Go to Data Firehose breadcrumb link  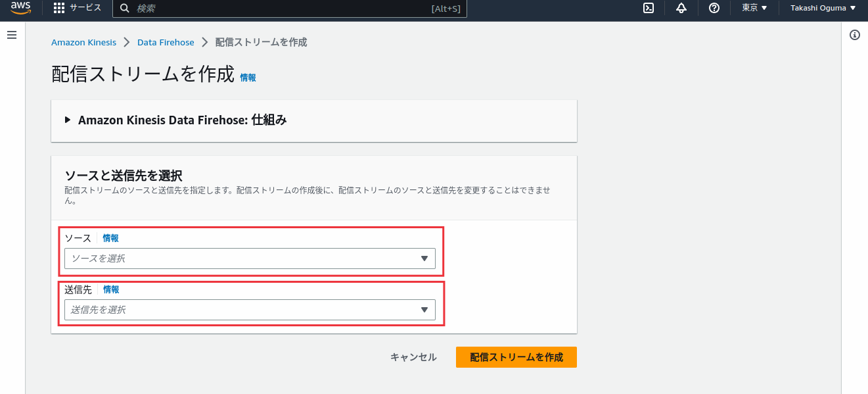click(x=166, y=42)
